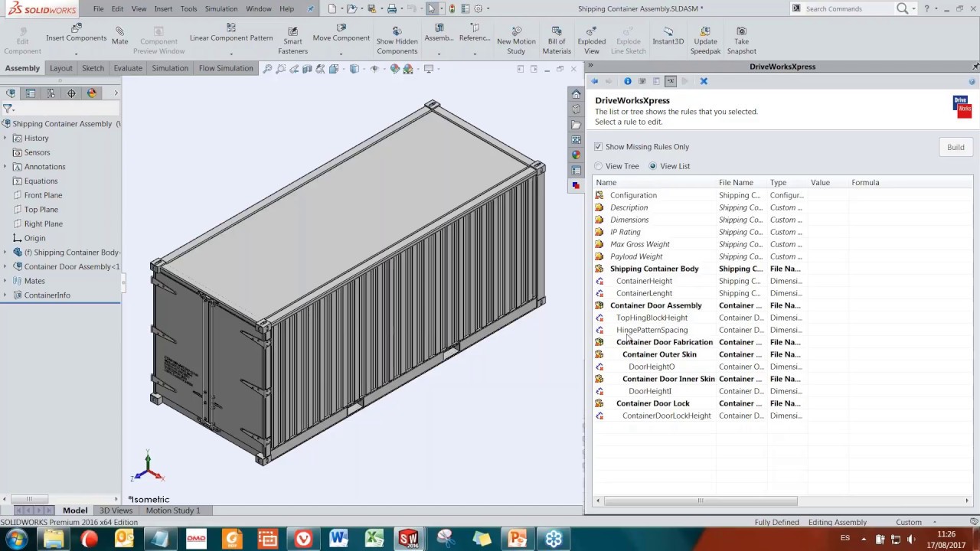980x551 pixels.
Task: Click the Update Speedpak icon
Action: point(705,31)
